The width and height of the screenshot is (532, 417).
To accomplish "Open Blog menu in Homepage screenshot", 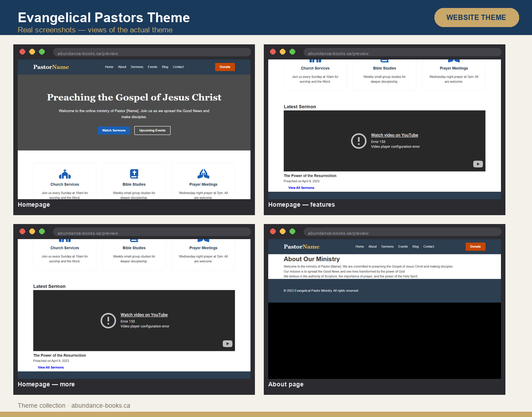I will (x=165, y=67).
